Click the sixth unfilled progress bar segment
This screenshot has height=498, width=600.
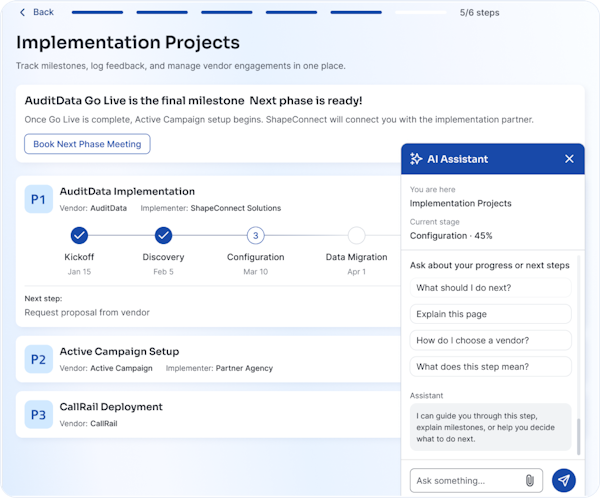(x=421, y=12)
